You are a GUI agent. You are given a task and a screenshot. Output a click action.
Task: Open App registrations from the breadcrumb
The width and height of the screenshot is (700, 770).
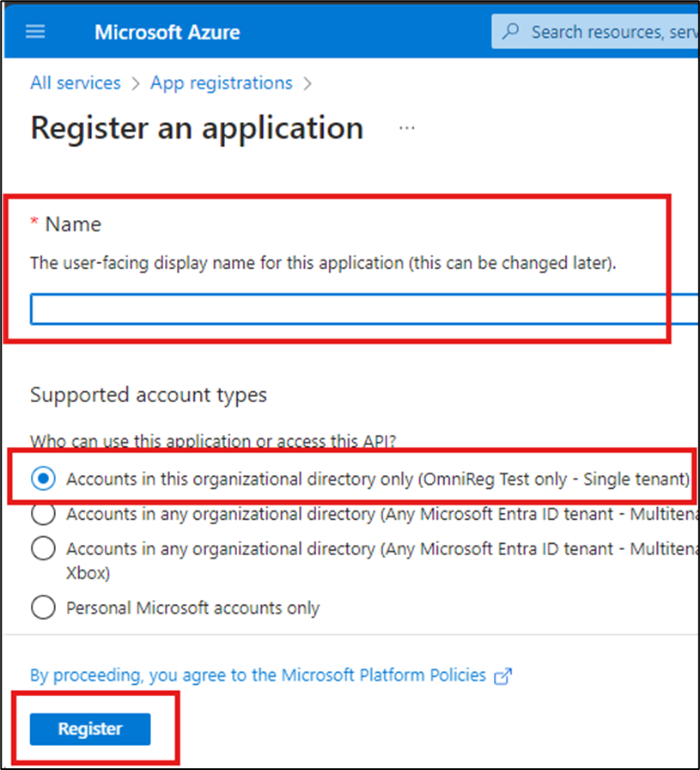pos(221,82)
